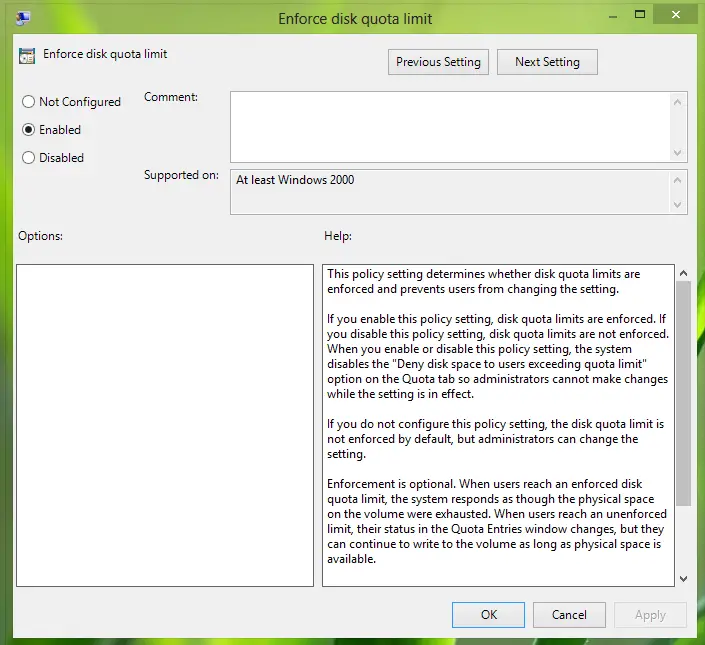Click the empty Options pane
Viewport: 705px width, 645px height.
(x=165, y=425)
